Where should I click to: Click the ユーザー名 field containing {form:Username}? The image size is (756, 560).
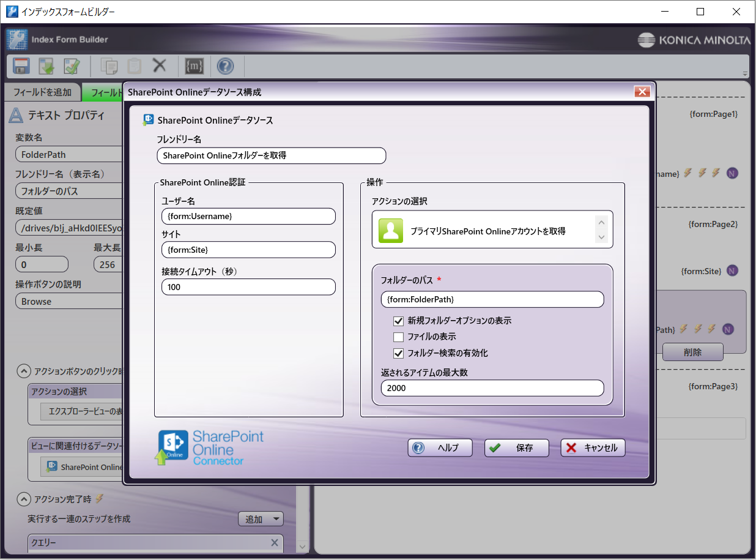coord(248,216)
